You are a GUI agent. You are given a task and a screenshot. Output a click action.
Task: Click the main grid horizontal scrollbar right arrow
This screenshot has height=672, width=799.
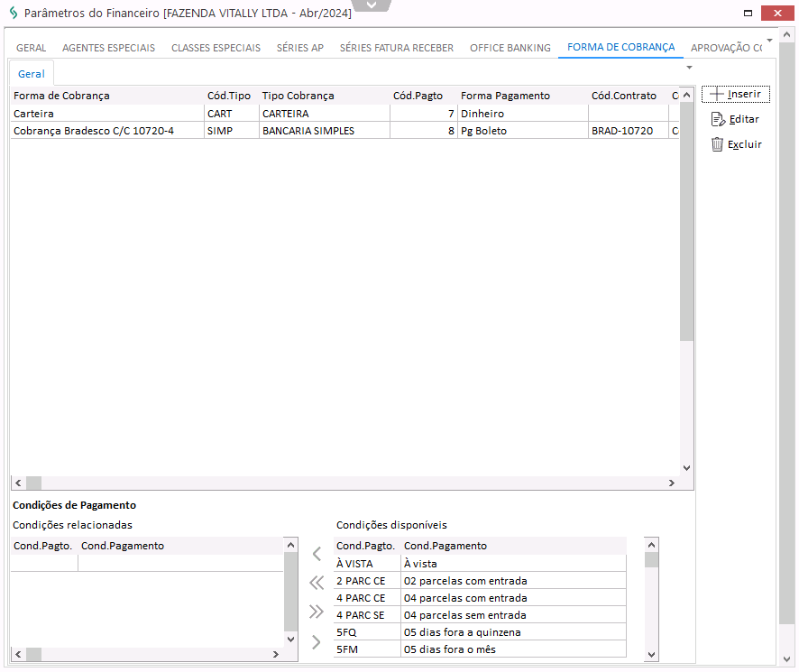pyautogui.click(x=671, y=483)
